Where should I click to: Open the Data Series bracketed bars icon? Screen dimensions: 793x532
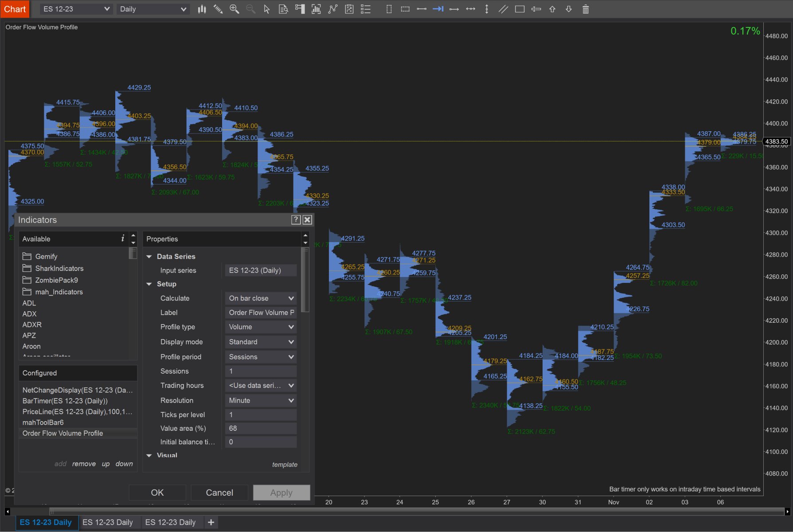click(x=316, y=9)
